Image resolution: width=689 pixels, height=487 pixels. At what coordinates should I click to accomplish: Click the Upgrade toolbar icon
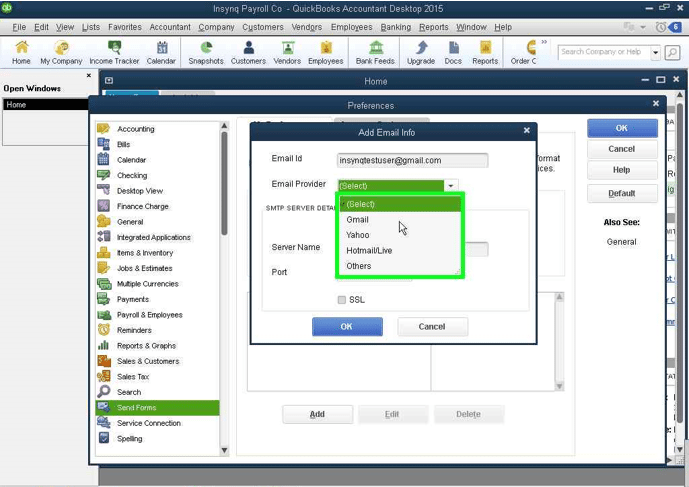pyautogui.click(x=421, y=52)
